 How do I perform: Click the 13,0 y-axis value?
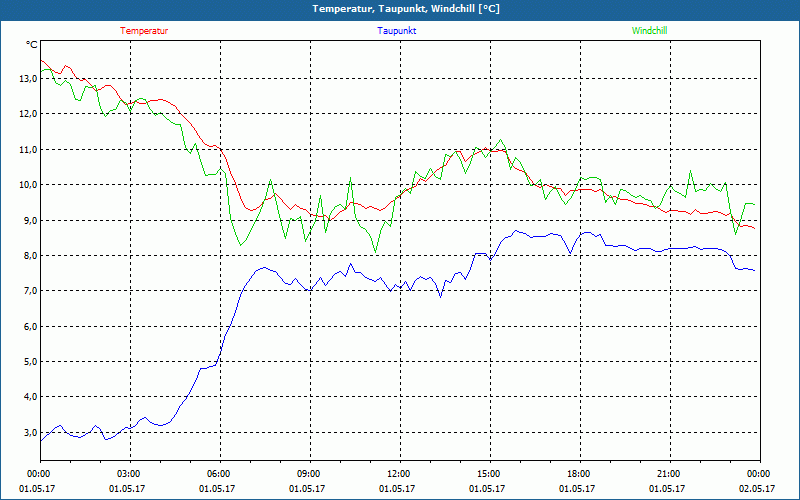29,79
